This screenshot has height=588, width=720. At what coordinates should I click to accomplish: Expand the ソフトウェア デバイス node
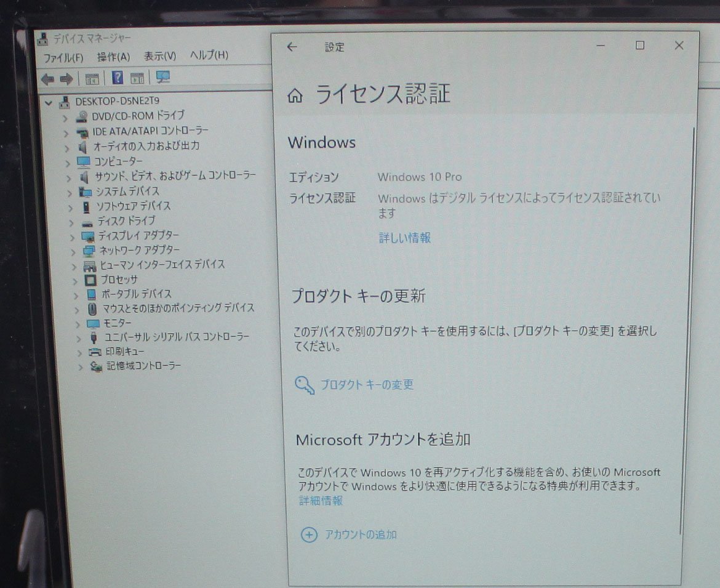click(70, 208)
